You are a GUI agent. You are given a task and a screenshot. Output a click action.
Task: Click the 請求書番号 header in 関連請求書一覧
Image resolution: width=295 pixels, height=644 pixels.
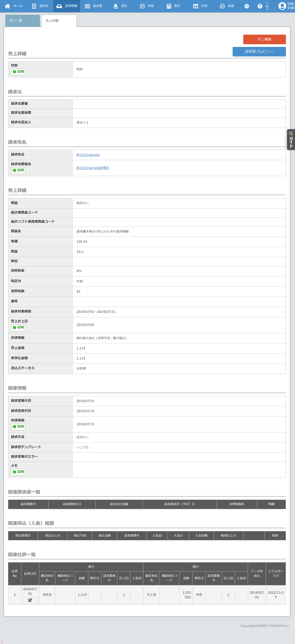(28, 504)
